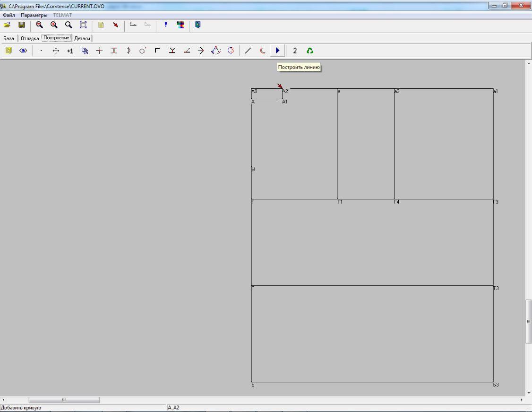Click point label A1 on drawing
This screenshot has height=412, width=532.
284,102
